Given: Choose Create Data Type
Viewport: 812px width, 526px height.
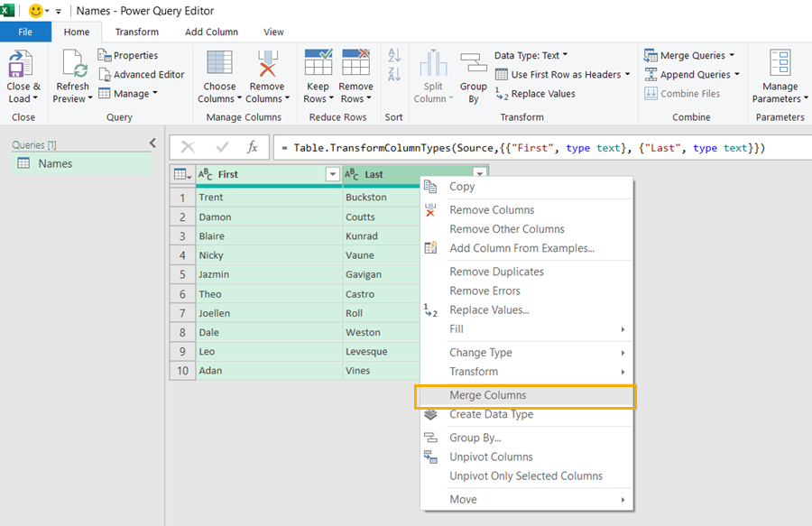Looking at the screenshot, I should [x=526, y=415].
